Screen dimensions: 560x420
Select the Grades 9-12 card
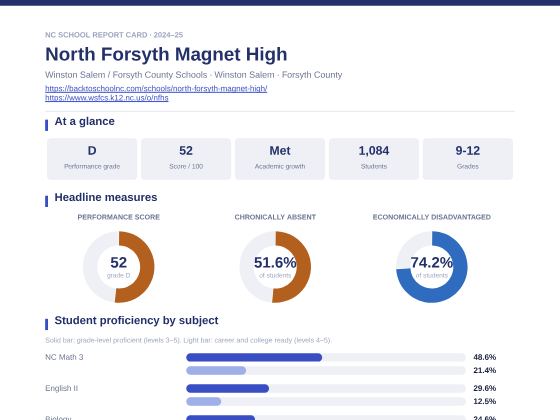click(468, 159)
